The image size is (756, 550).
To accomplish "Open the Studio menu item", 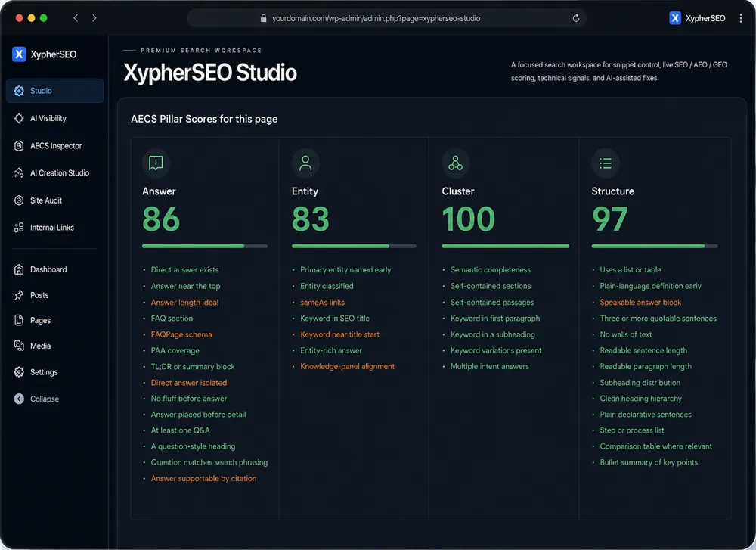I will point(54,91).
